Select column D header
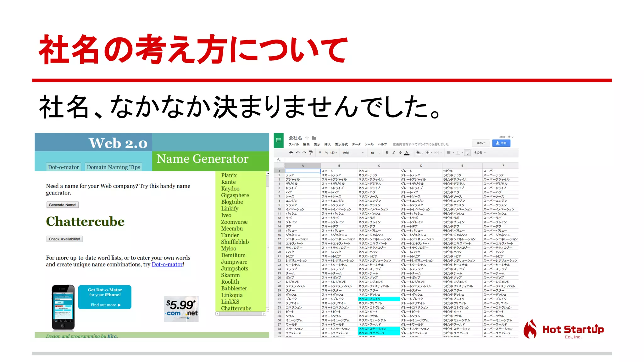The image size is (644, 362). (x=421, y=166)
